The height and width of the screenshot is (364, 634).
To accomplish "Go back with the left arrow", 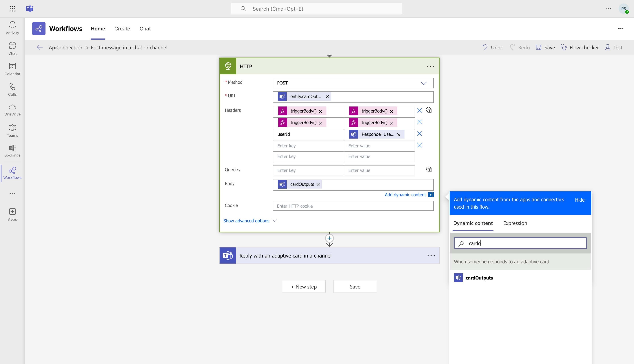I will (39, 47).
